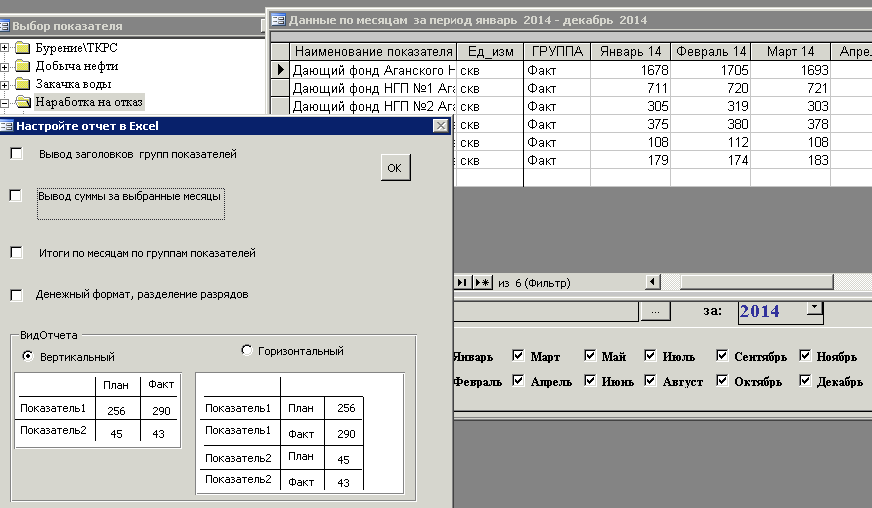Uncheck the Ноябрь month checkbox
The image size is (872, 508).
pyautogui.click(x=805, y=355)
